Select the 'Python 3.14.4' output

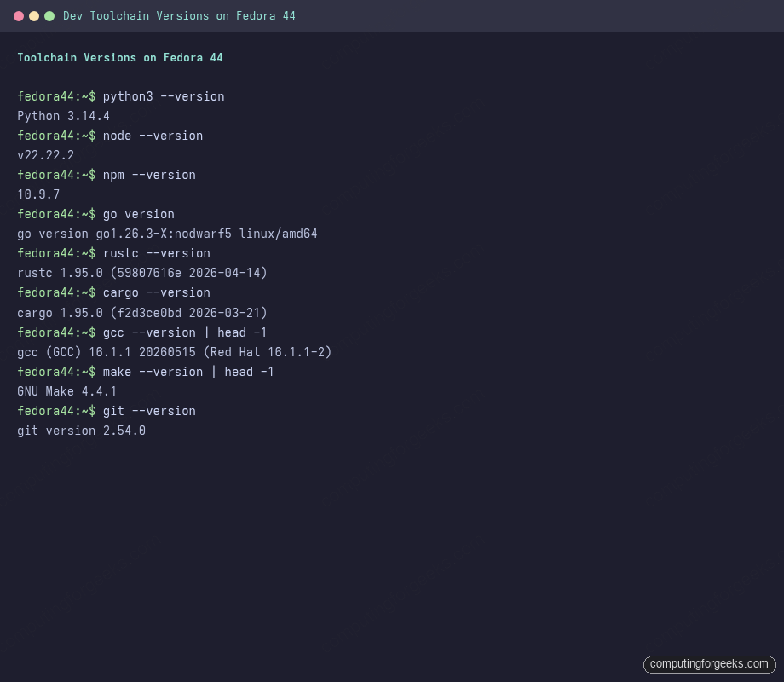[x=64, y=116]
